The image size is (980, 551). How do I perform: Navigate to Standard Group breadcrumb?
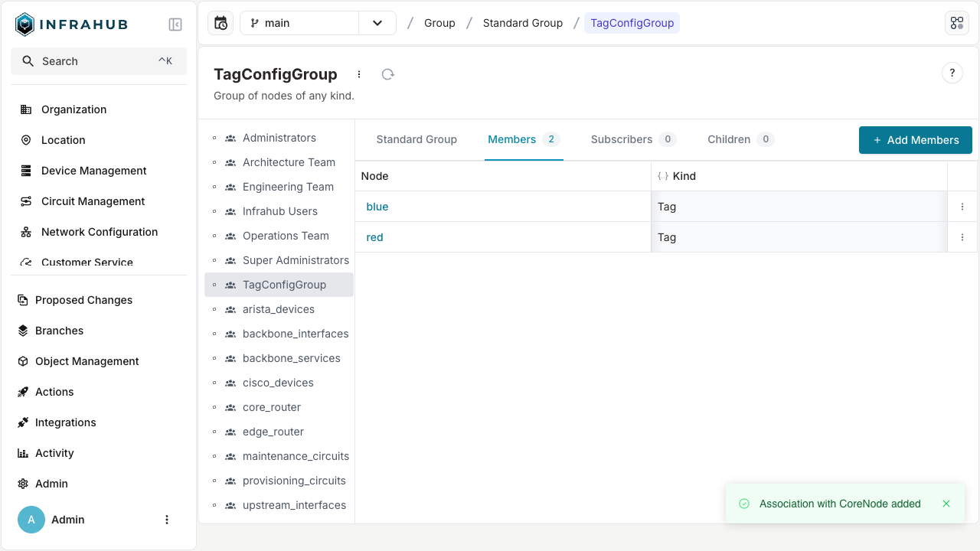coord(522,23)
